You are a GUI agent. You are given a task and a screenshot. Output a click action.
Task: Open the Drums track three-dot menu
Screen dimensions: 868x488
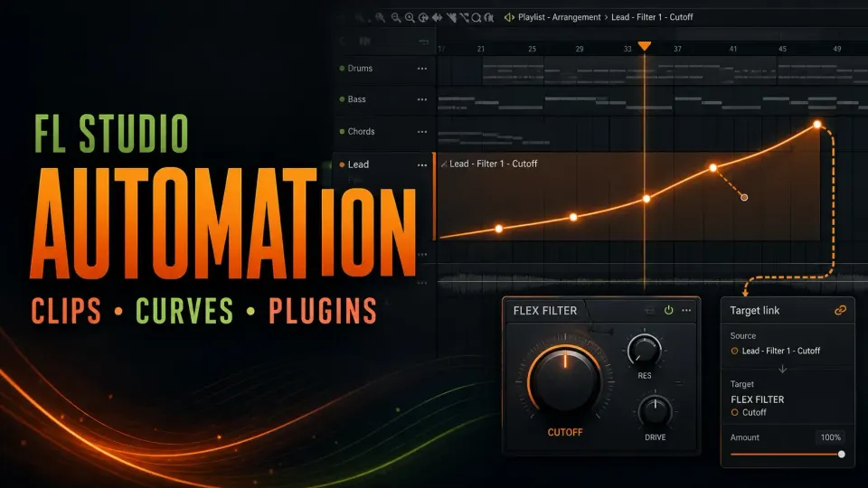pos(422,69)
